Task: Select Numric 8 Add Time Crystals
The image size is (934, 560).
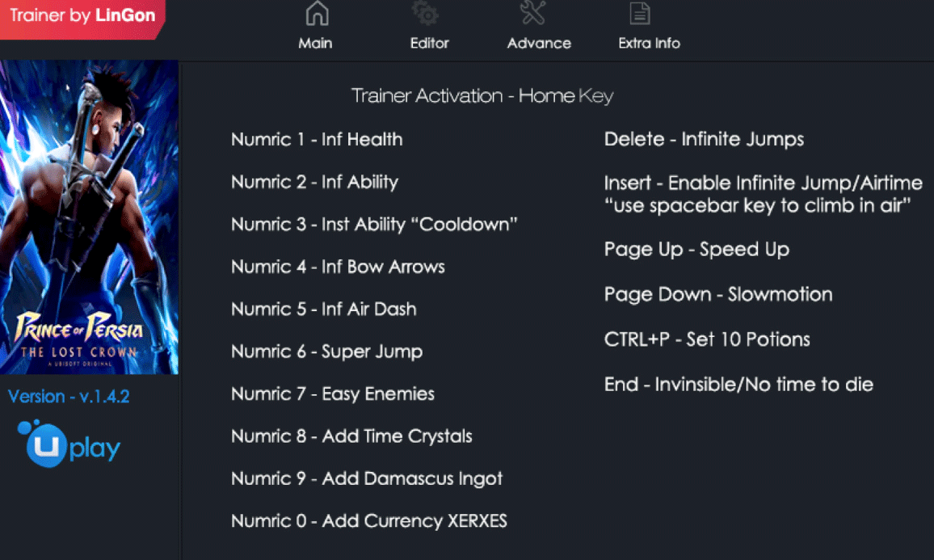Action: [x=351, y=436]
